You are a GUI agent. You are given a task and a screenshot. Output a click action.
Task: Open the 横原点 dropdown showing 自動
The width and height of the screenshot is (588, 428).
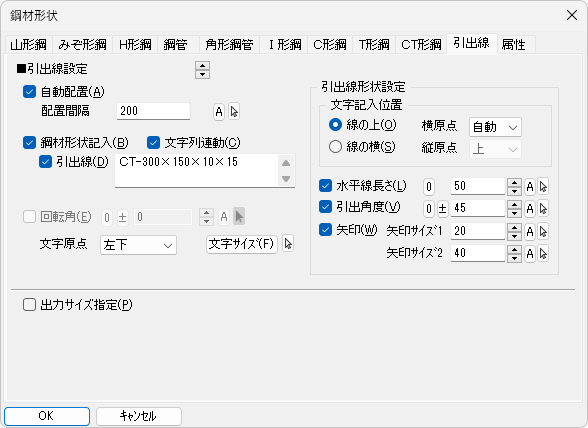[x=495, y=127]
